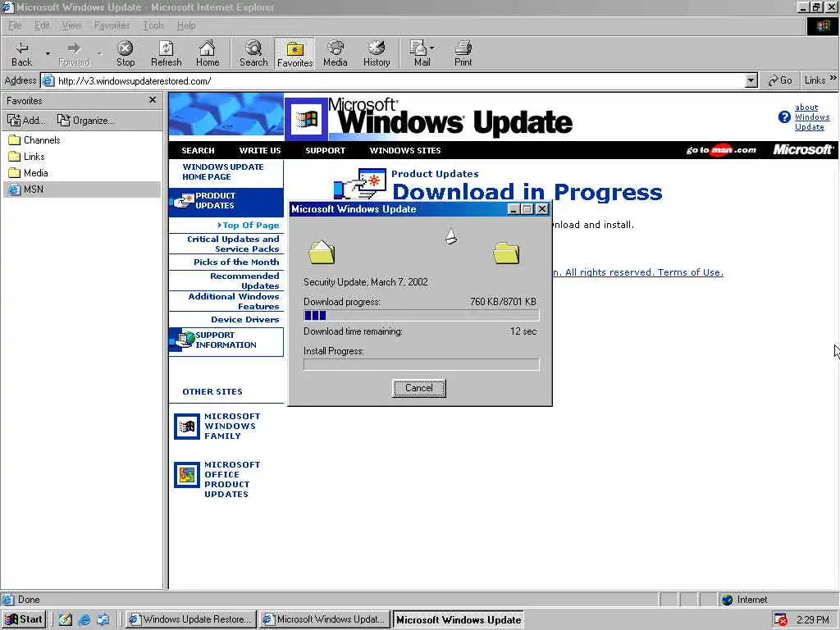Open the View menu
The image size is (840, 630).
[71, 25]
